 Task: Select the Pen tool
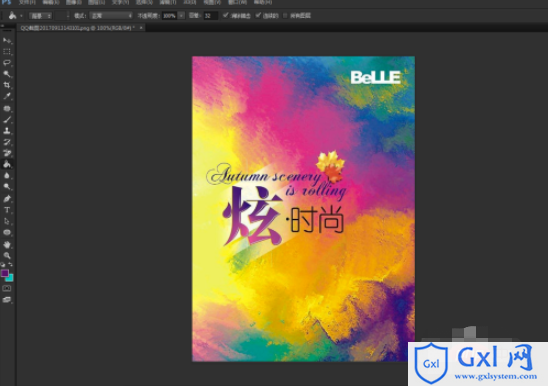pos(7,199)
